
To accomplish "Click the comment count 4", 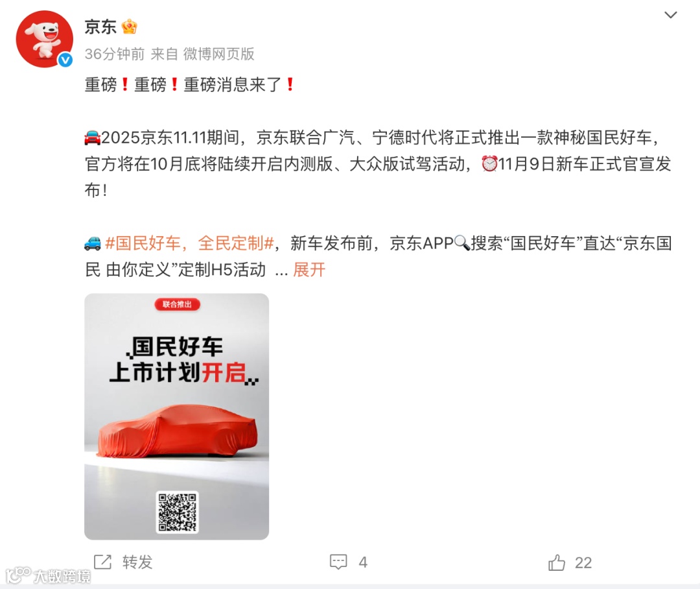I will [363, 562].
